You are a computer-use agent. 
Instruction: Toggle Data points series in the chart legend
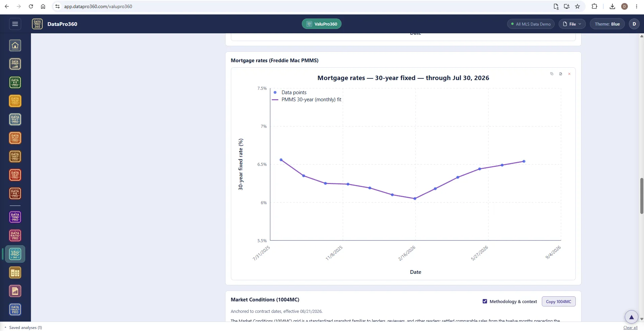point(290,93)
